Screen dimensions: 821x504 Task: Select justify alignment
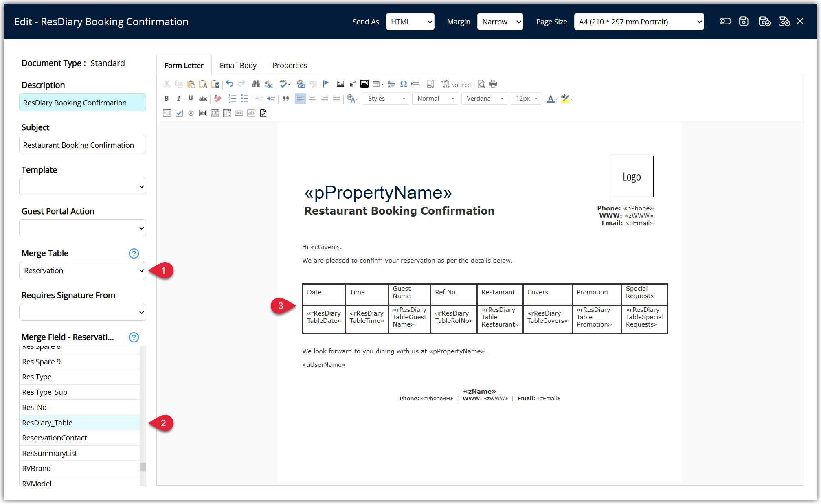(336, 99)
